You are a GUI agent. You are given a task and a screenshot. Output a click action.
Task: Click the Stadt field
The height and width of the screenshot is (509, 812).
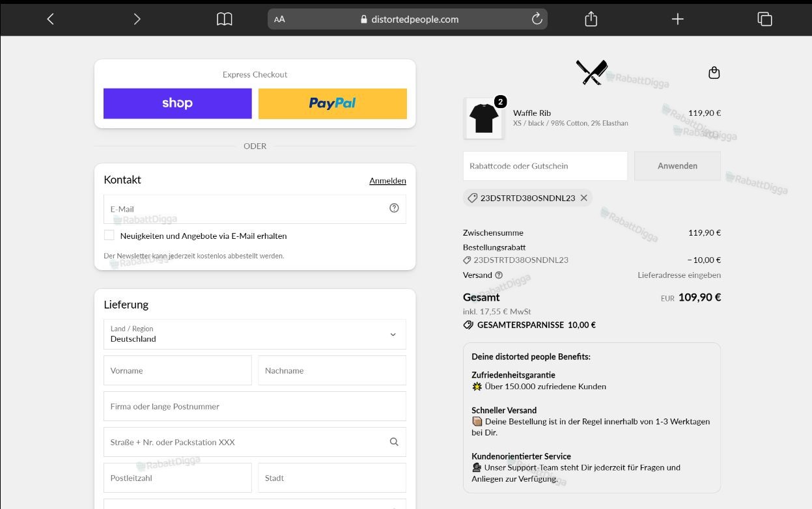point(332,478)
